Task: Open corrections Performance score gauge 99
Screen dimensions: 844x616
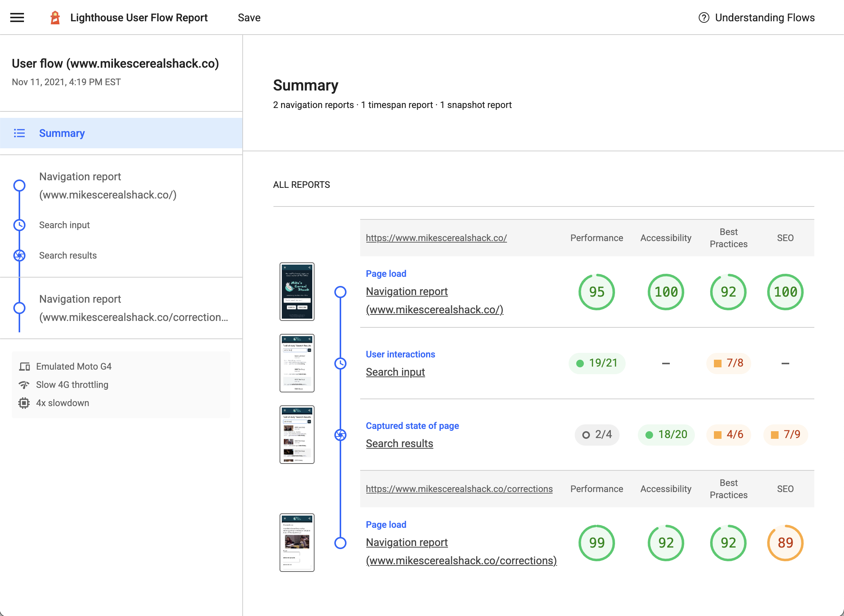Action: click(x=597, y=543)
